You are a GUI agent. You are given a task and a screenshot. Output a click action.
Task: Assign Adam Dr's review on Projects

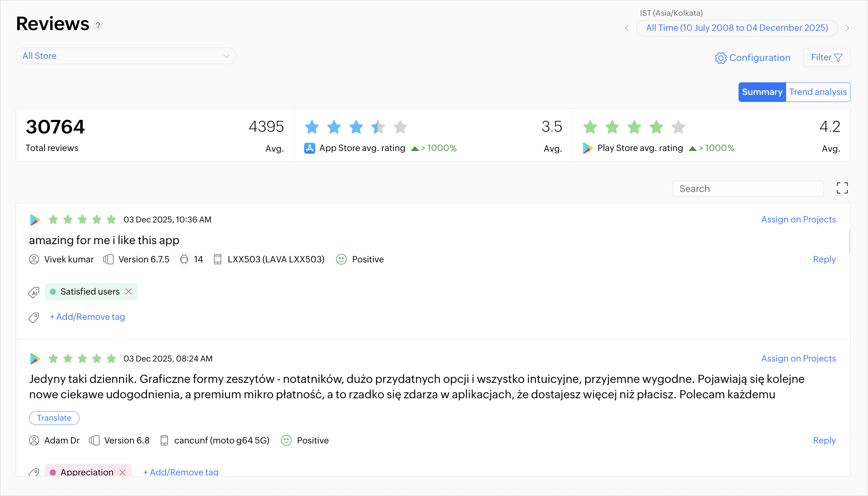tap(798, 358)
